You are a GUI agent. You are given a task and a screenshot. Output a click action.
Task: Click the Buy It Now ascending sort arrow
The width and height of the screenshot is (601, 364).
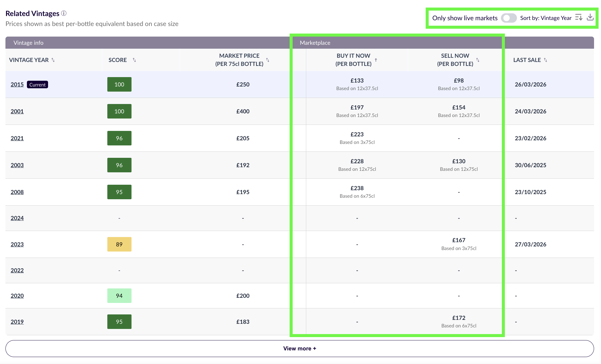(x=376, y=60)
